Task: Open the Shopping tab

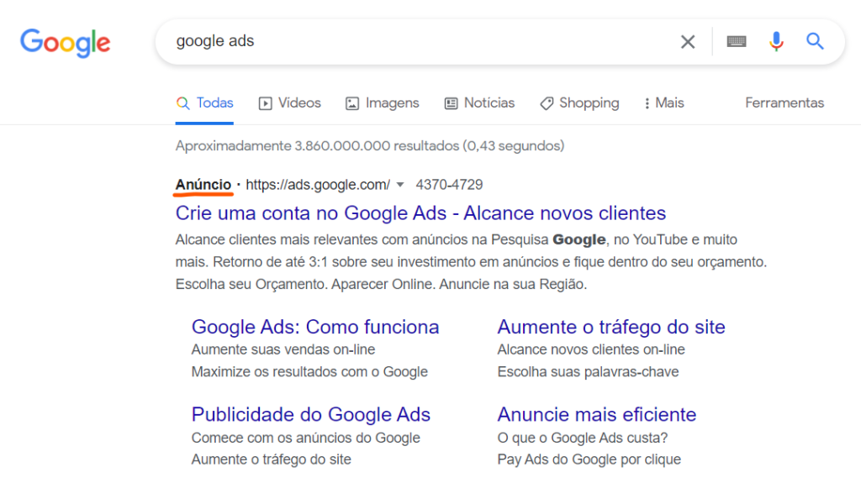Action: (x=580, y=103)
